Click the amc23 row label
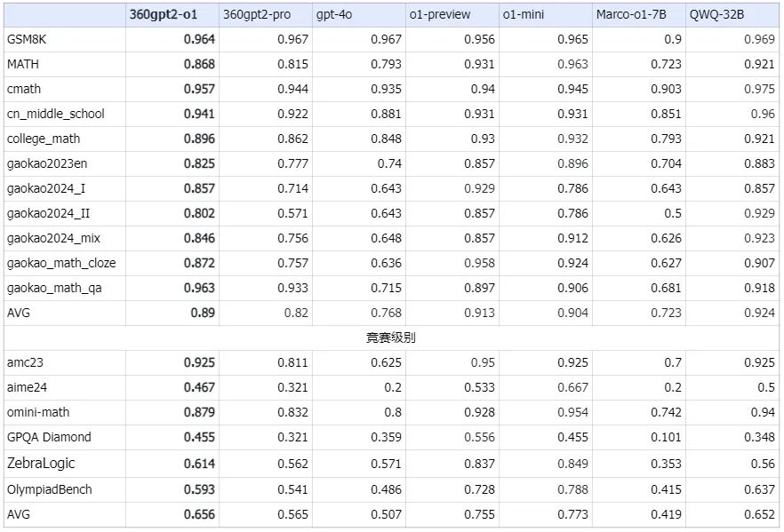 27,362
